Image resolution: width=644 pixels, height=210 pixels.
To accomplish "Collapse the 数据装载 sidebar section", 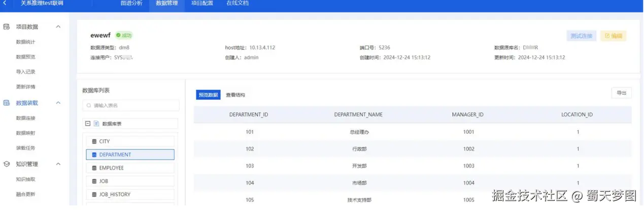I will [x=58, y=103].
